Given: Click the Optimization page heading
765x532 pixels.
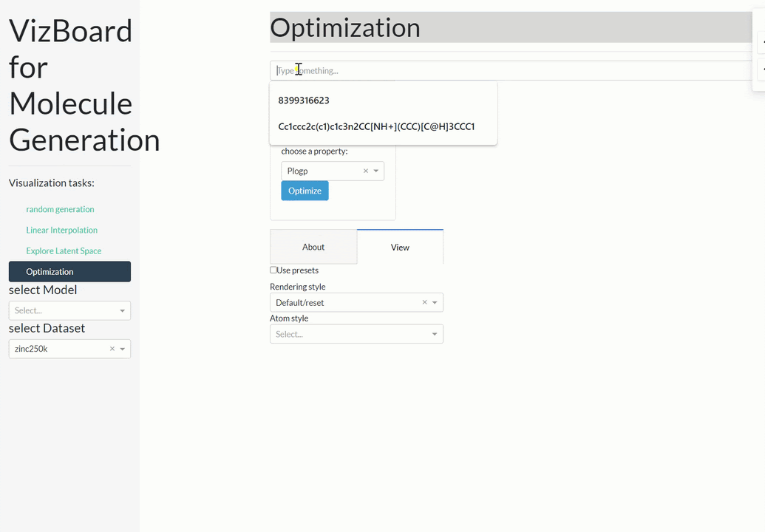Looking at the screenshot, I should (x=345, y=27).
